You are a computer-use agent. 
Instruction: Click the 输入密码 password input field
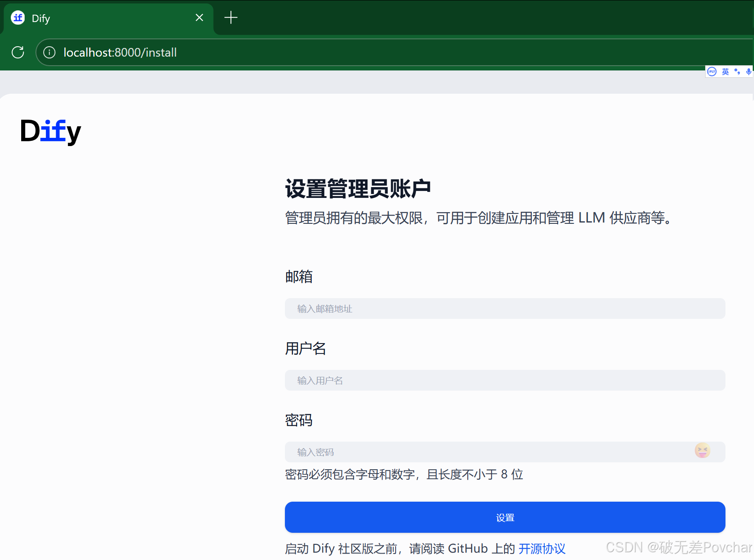(505, 452)
